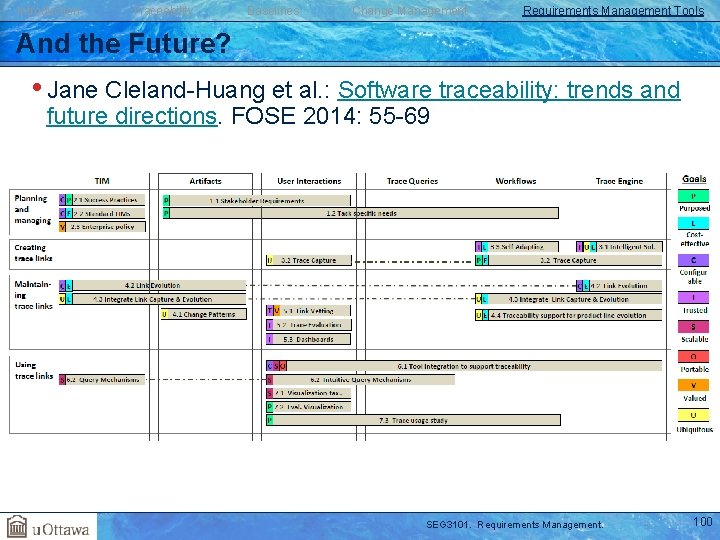Select the 6.1 Tool integration to support traceability bar
720x540 pixels.
tap(464, 366)
